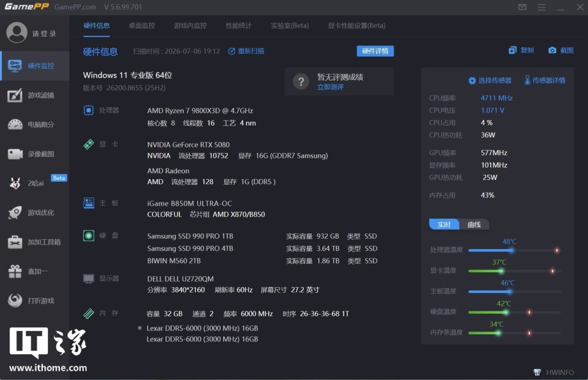588x380 pixels.
Task: Click the CPU电压 1.071 V value
Action: [x=492, y=110]
